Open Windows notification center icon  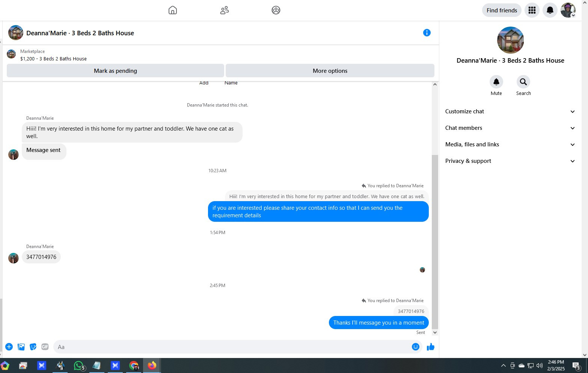[x=576, y=365]
